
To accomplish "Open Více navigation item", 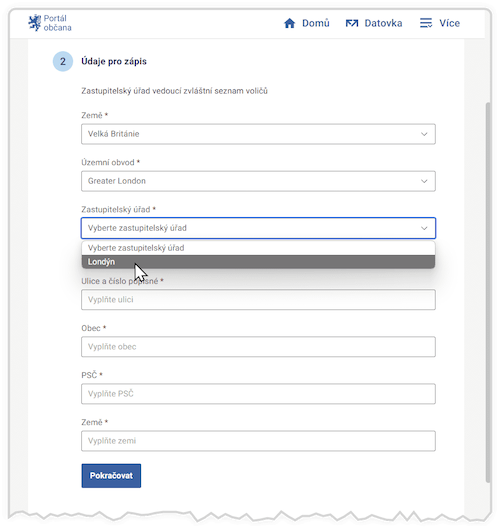I will click(x=440, y=23).
